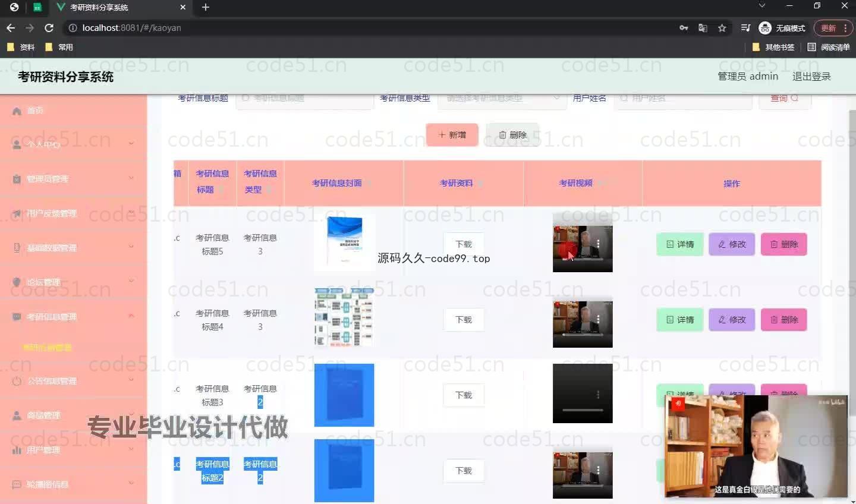Click the 考研信息管理 chat icon

click(17, 317)
